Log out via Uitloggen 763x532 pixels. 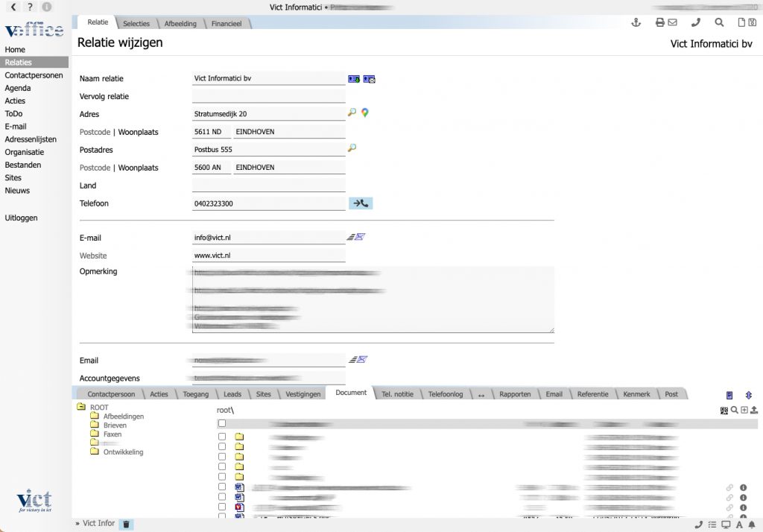pos(21,218)
